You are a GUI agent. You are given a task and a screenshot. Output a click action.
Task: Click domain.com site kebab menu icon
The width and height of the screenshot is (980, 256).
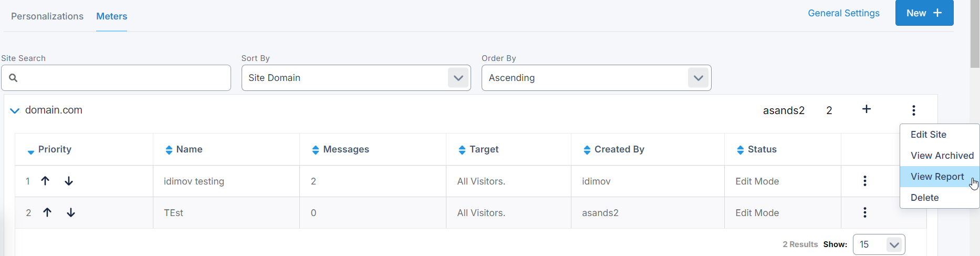pos(914,110)
